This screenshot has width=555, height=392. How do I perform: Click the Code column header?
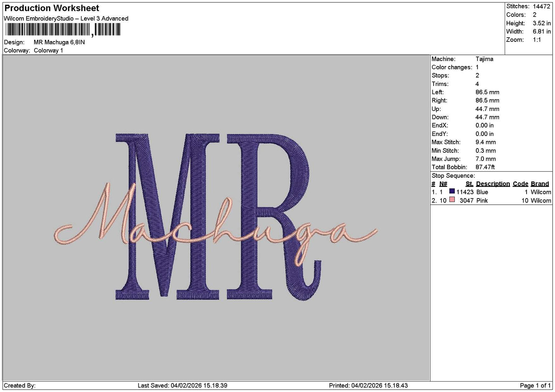point(520,184)
